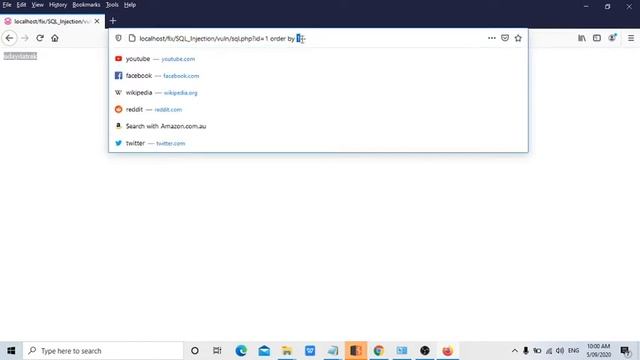The image size is (640, 360).
Task: Show hidden system tray icons
Action: tap(515, 351)
